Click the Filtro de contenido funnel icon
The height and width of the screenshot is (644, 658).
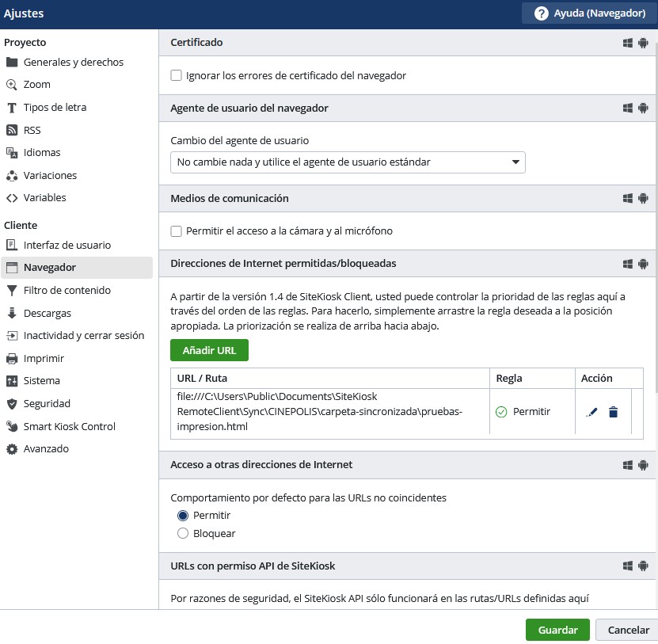pyautogui.click(x=11, y=291)
